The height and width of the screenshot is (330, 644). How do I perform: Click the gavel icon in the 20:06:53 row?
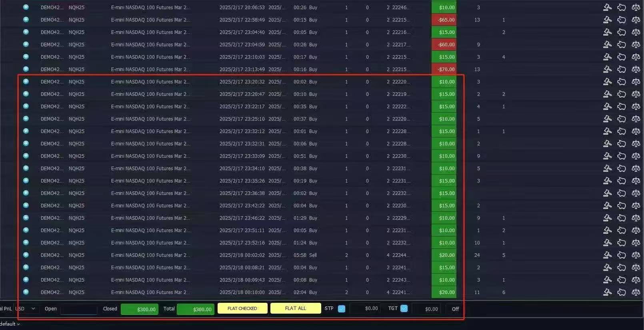point(607,7)
